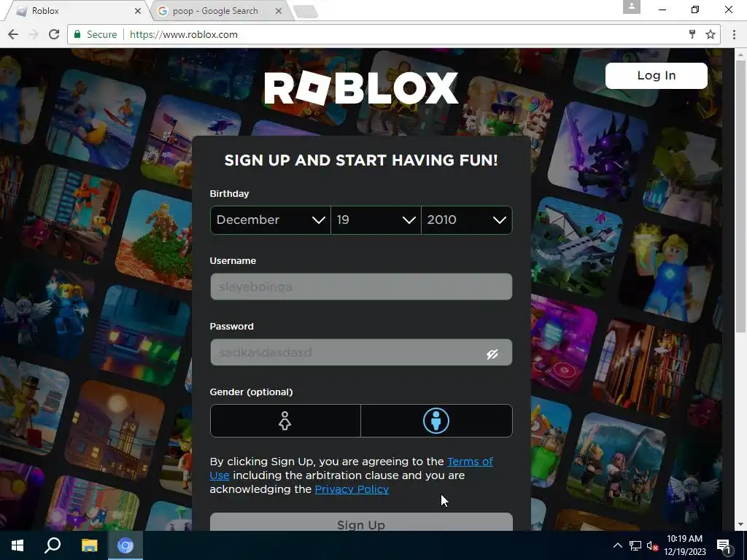Click the muted volume tray icon

pos(652,545)
